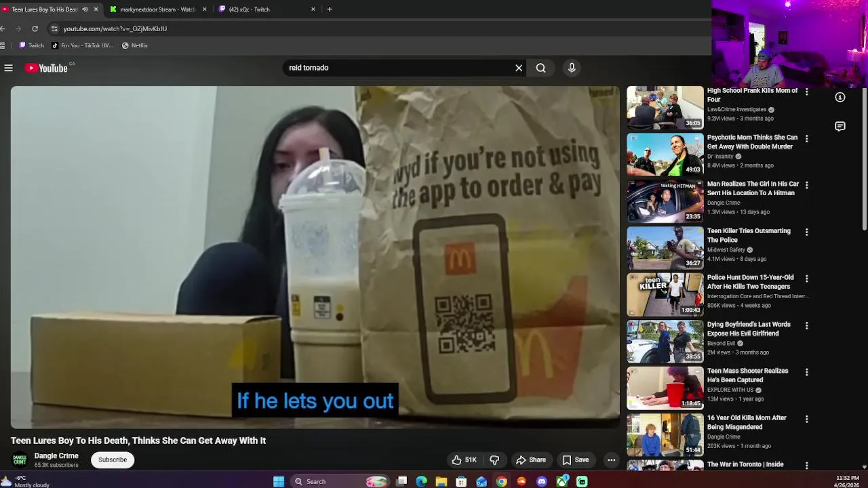The image size is (868, 488).
Task: Open more actions below the video
Action: pyautogui.click(x=611, y=460)
